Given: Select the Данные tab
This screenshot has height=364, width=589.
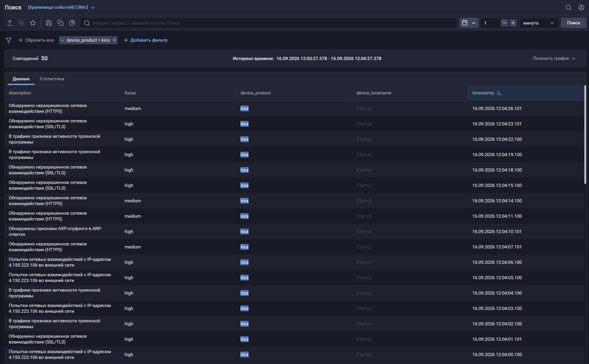Looking at the screenshot, I should (x=21, y=79).
